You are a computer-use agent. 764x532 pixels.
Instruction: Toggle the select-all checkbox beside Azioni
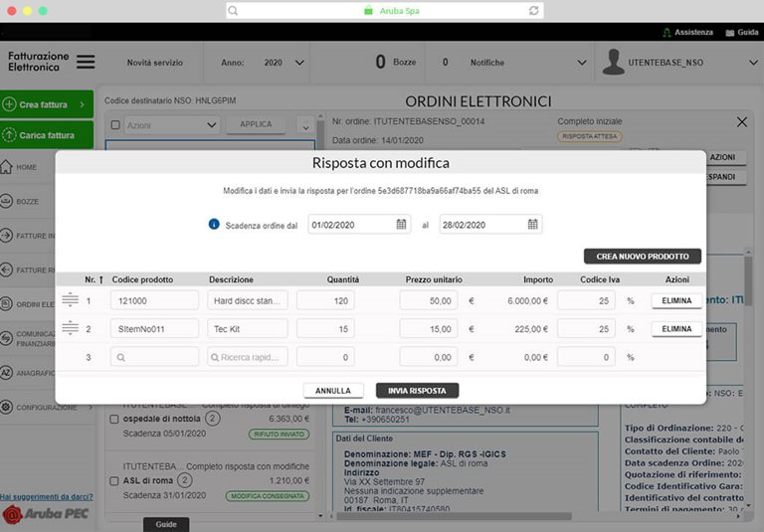click(115, 125)
